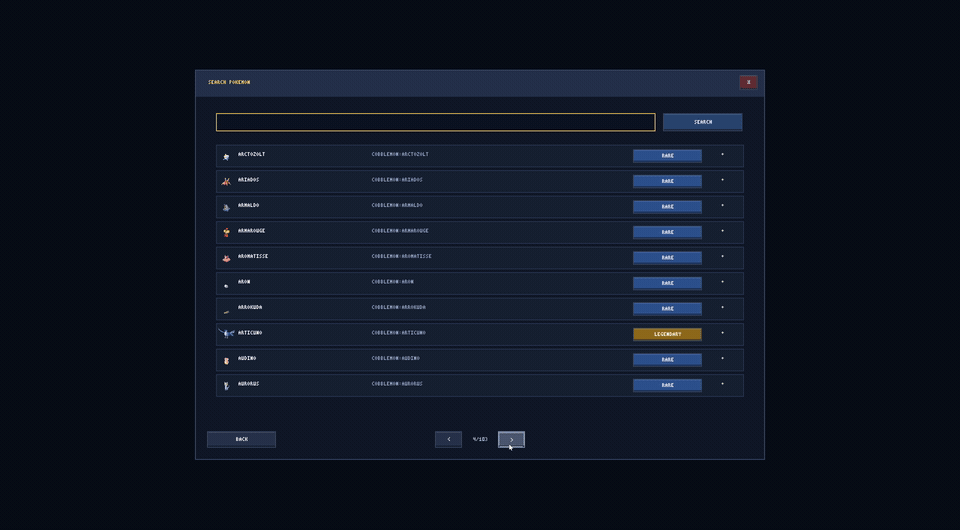Image resolution: width=960 pixels, height=530 pixels.
Task: Click the Aromatisse sprite icon
Action: click(226, 258)
